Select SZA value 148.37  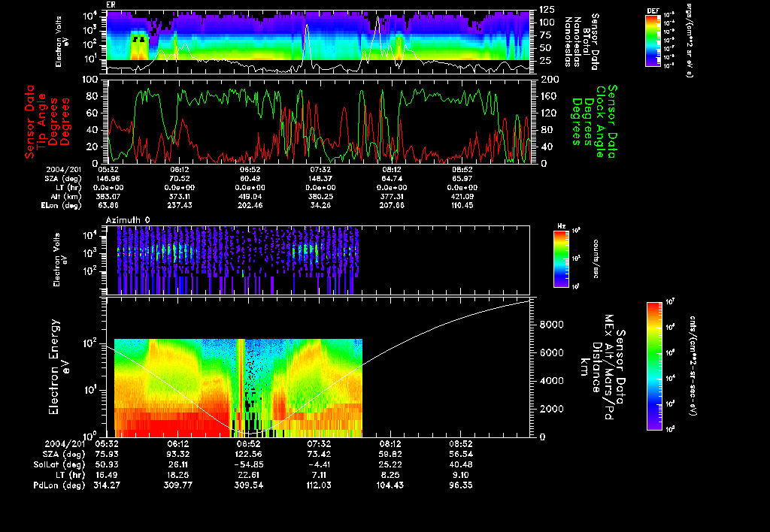point(320,179)
